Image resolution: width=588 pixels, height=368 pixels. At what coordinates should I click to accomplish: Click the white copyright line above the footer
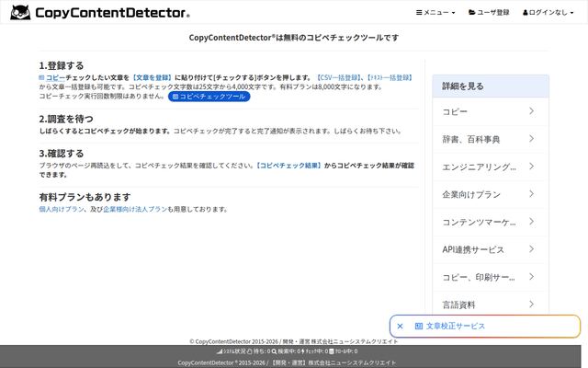[294, 341]
